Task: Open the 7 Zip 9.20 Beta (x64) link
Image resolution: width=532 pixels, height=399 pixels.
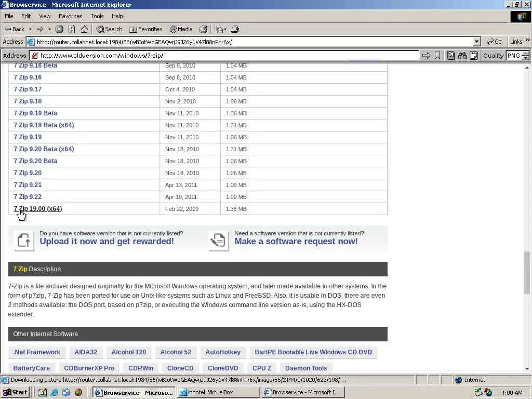Action: point(44,149)
